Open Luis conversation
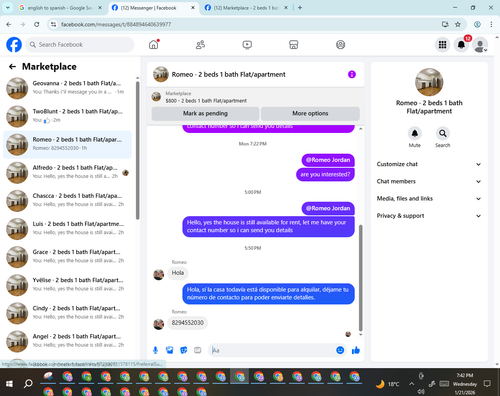 (67, 229)
